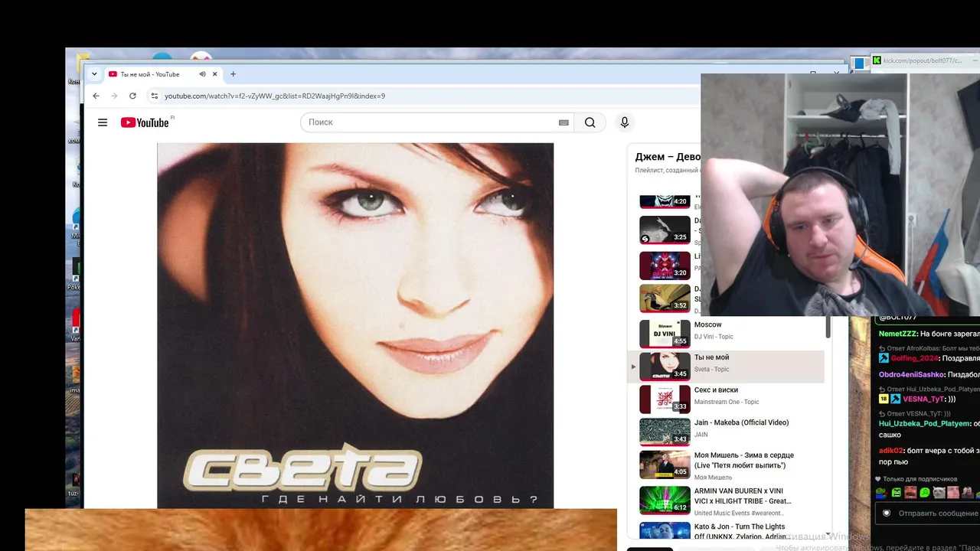Open playlist video with 3:52 duration
The image size is (980, 551).
pos(665,298)
